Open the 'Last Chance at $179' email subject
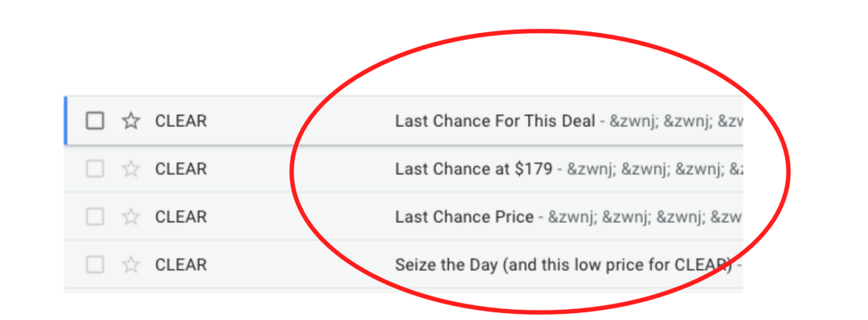 474,168
